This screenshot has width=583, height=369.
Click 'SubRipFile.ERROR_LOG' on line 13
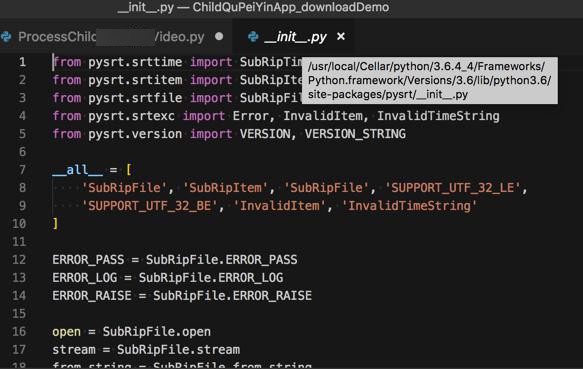[211, 277]
